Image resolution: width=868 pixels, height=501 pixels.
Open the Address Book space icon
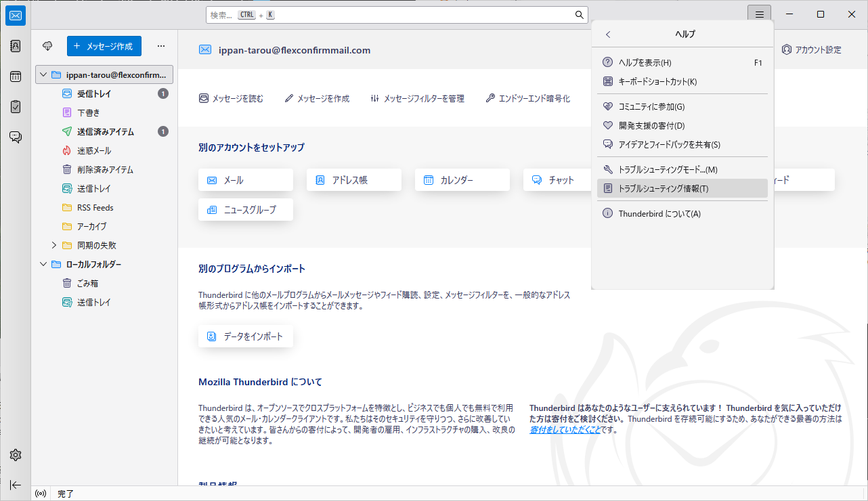click(15, 45)
